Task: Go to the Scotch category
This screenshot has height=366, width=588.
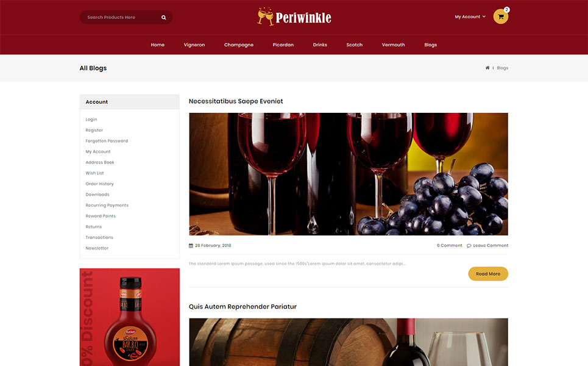Action: (355, 45)
